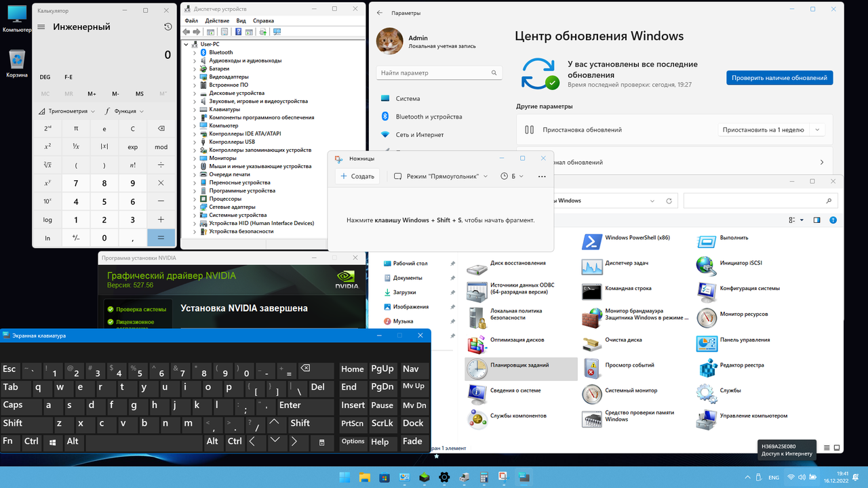Expand the Видеоадаптеры node
This screenshot has height=488, width=868.
[195, 77]
